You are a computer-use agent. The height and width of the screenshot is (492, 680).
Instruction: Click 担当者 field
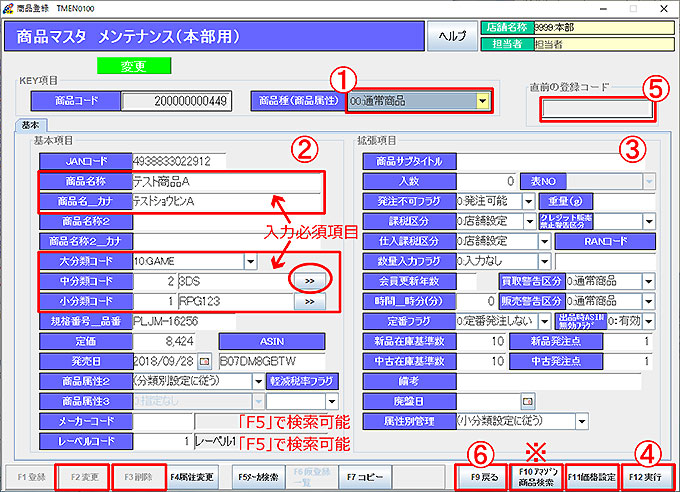coord(604,44)
